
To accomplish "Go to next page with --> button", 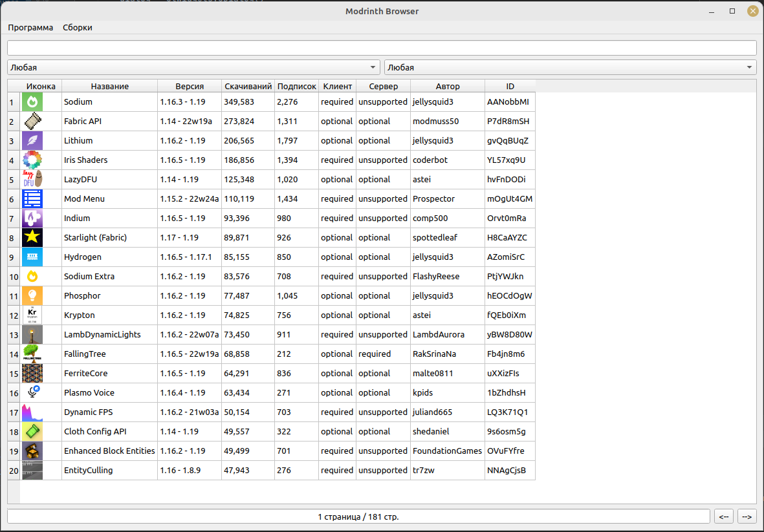I will pos(747,516).
